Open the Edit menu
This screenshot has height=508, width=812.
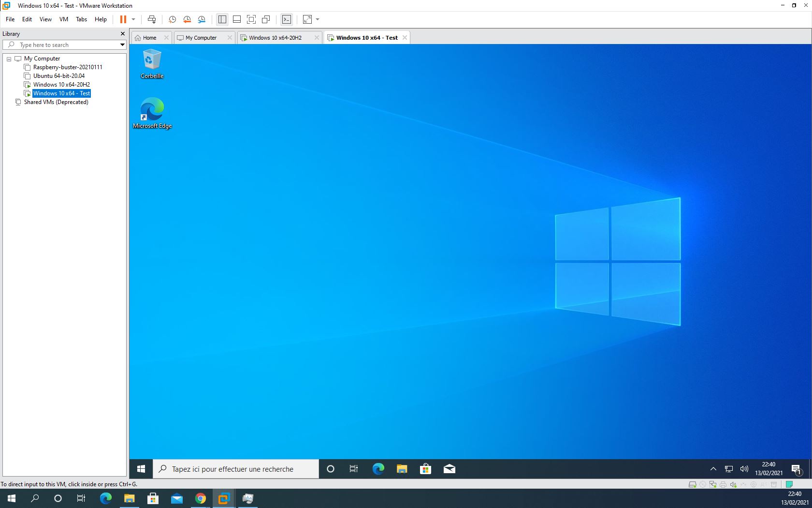click(x=27, y=19)
